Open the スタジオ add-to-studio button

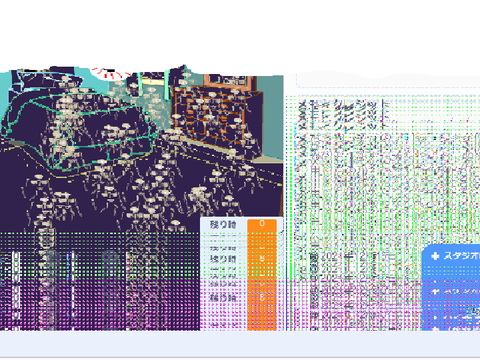[x=454, y=256]
